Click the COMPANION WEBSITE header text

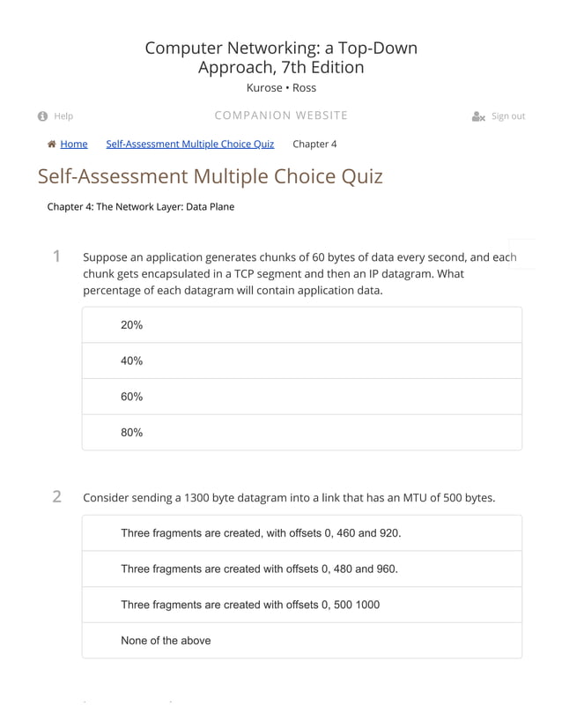click(x=281, y=115)
